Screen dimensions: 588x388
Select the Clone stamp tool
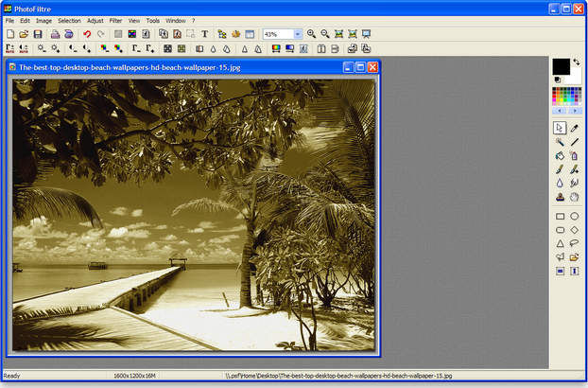click(x=560, y=197)
